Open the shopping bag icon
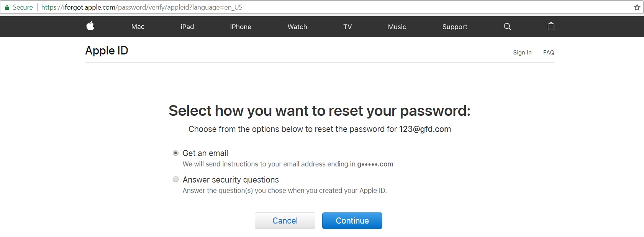 [x=551, y=26]
